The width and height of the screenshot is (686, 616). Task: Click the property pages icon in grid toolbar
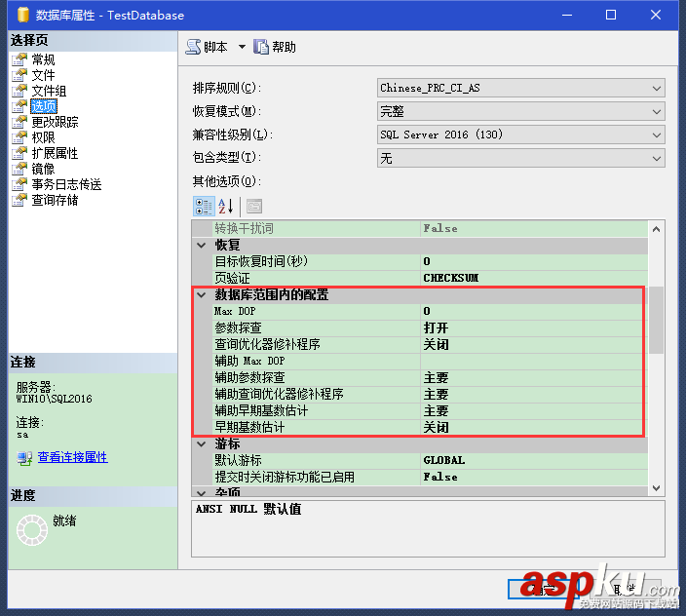coord(253,206)
